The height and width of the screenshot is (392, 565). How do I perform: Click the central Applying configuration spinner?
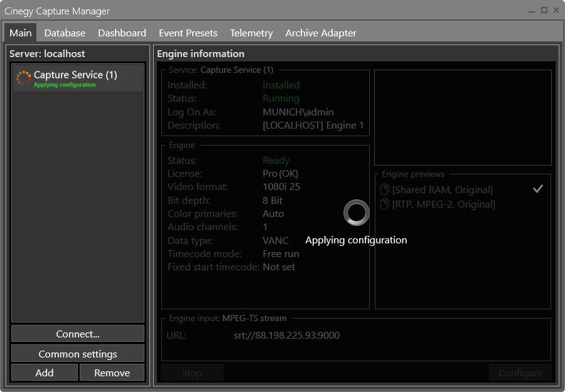(x=356, y=213)
